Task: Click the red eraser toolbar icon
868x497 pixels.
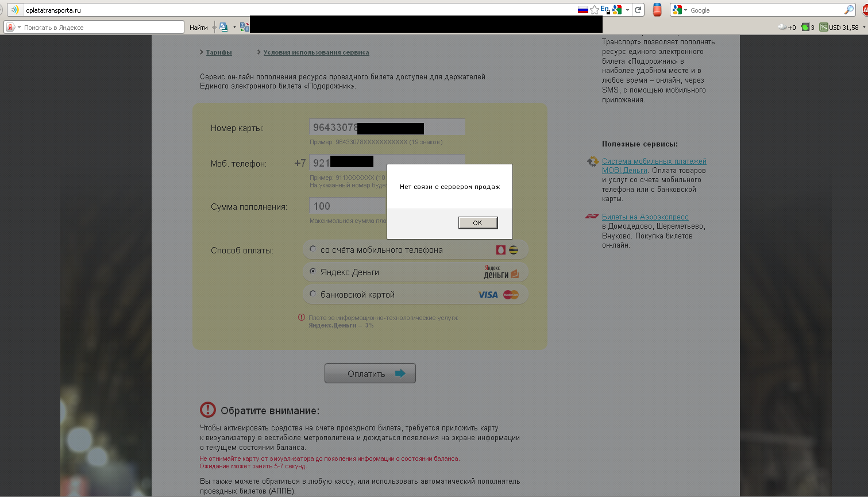Action: click(657, 10)
